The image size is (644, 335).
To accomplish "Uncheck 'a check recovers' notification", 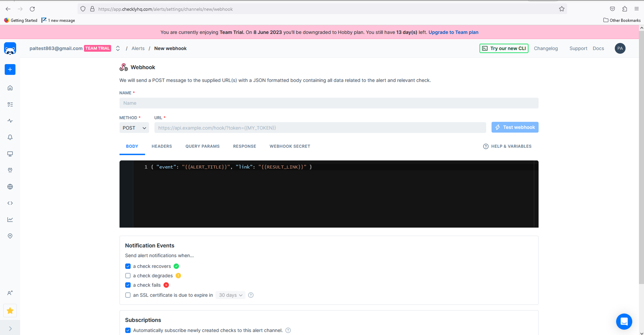I will click(x=128, y=266).
